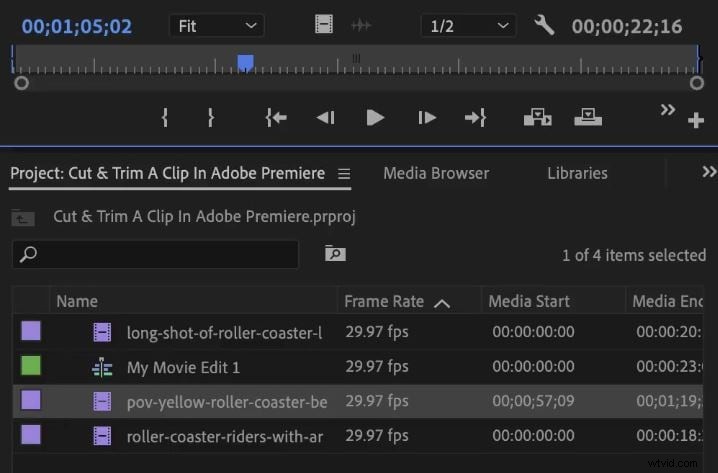The height and width of the screenshot is (473, 718).
Task: Go to In point
Action: [276, 118]
